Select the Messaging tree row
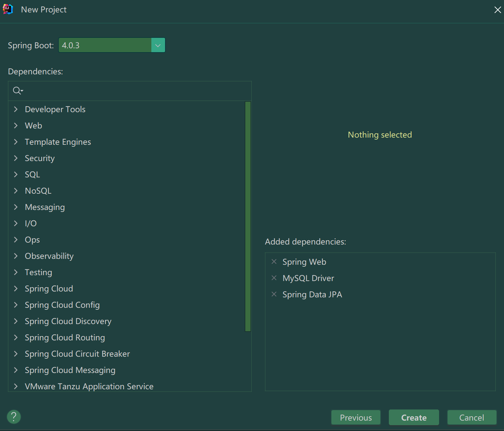The image size is (504, 431). (x=127, y=207)
